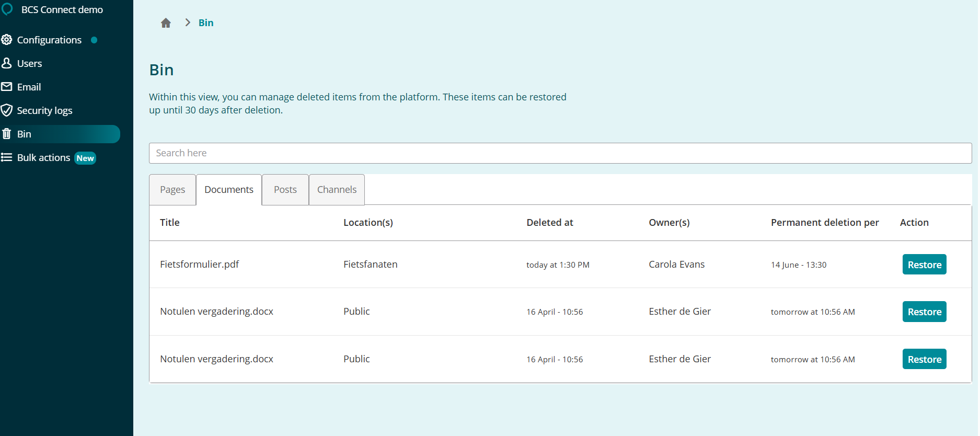Screen dimensions: 980x436
Task: Click the Location(s) column header
Action: [368, 222]
